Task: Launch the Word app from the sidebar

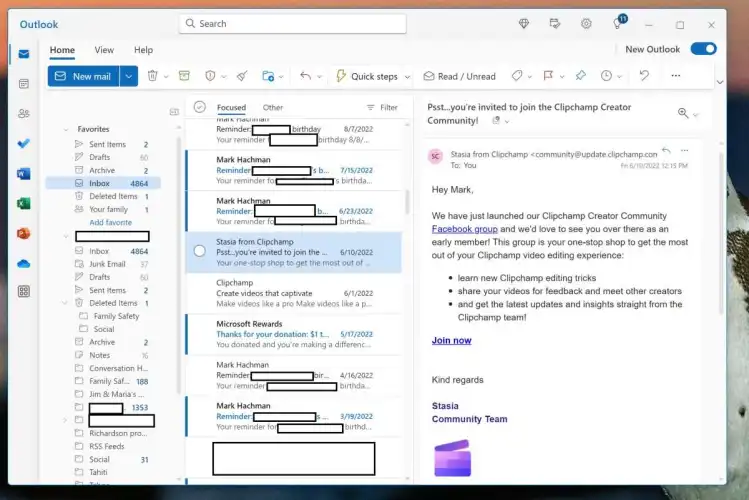Action: click(24, 173)
